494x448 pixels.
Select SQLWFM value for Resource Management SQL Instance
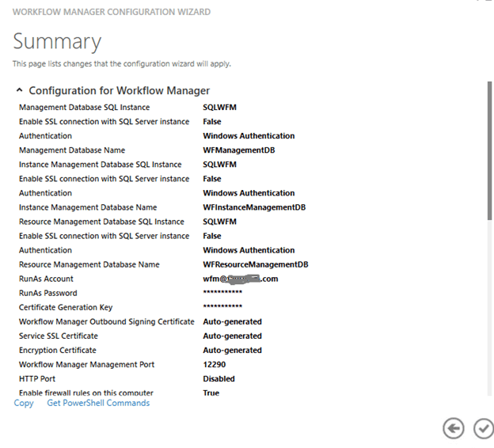tap(219, 222)
